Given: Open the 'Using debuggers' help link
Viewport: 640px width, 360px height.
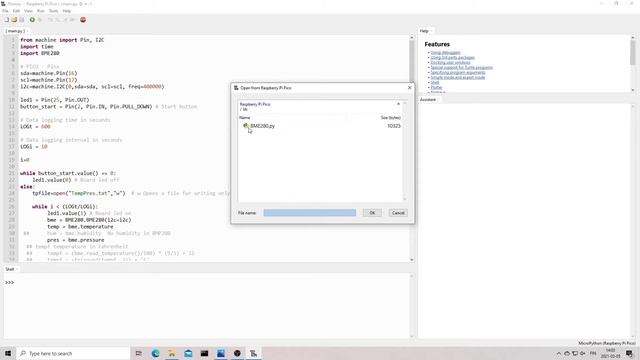Looking at the screenshot, I should pyautogui.click(x=445, y=53).
